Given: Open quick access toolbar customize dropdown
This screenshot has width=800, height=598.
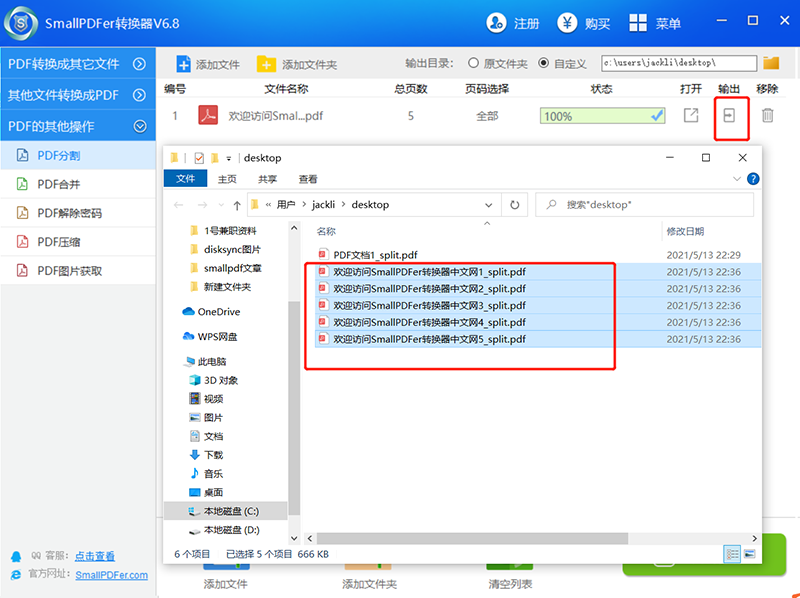Looking at the screenshot, I should [x=229, y=158].
